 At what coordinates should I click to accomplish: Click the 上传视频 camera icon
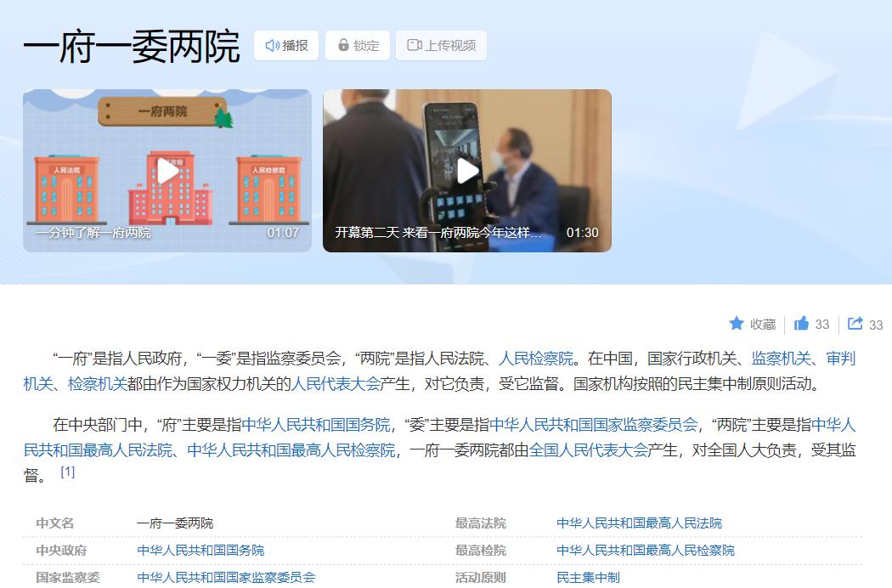pos(414,45)
